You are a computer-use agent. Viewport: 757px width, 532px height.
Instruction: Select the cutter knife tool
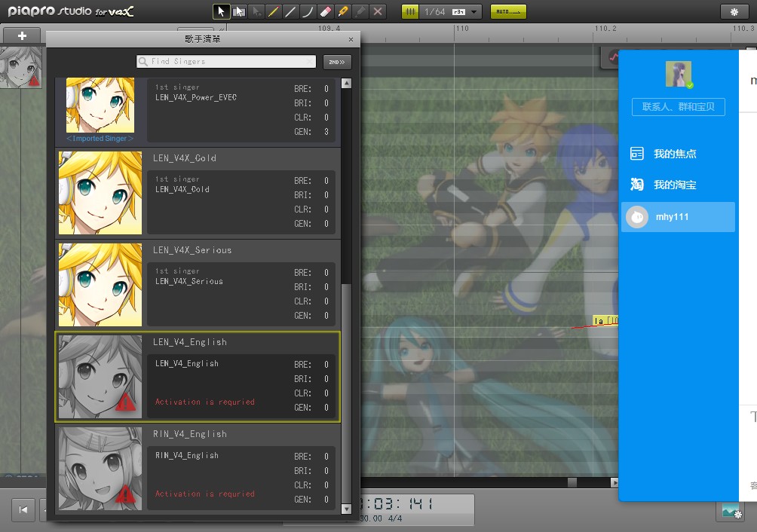(x=343, y=11)
